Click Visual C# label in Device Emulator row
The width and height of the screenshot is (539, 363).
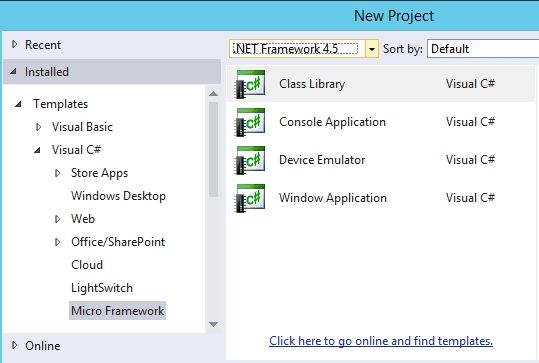[470, 160]
